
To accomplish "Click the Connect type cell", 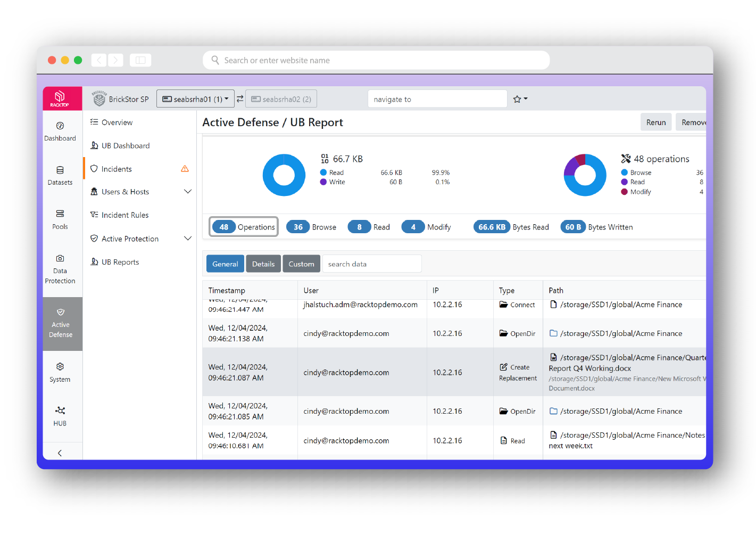I will coord(517,305).
